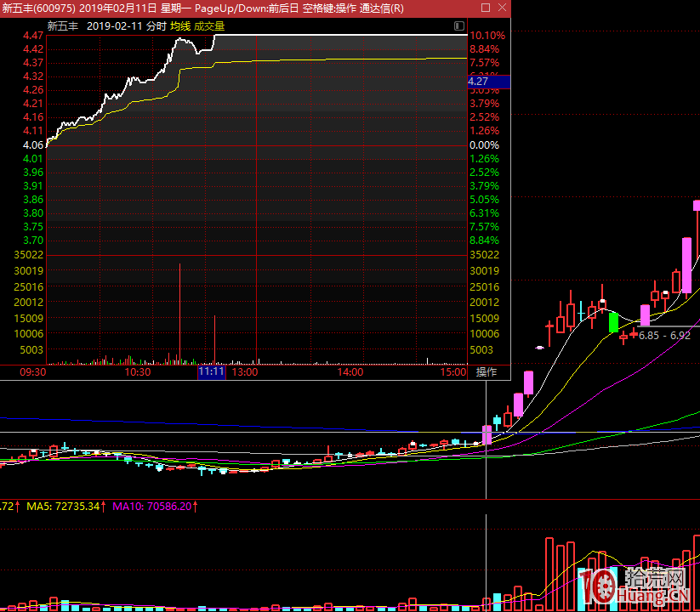
Task: Maximize the intraday popup window
Action: [x=485, y=8]
